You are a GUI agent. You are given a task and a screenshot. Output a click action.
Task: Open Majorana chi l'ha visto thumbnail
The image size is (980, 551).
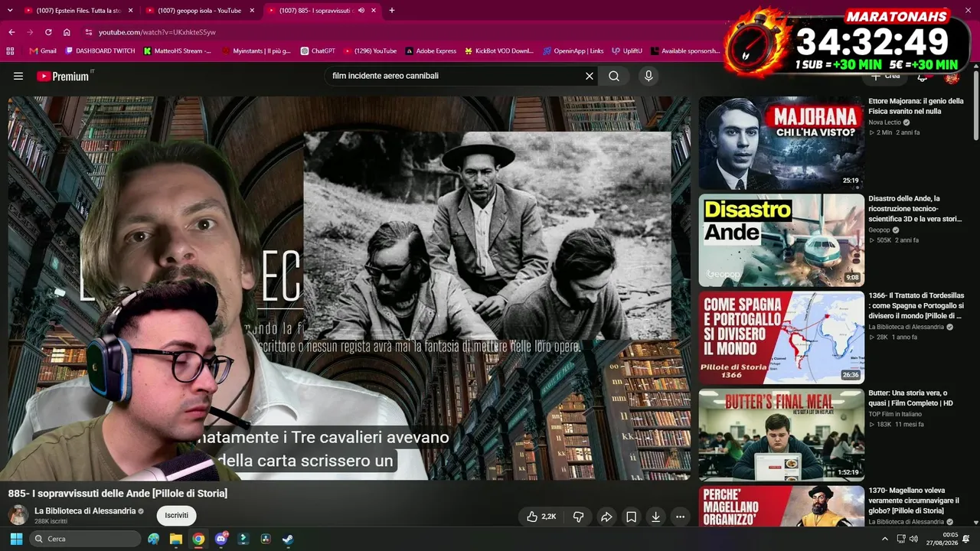tap(781, 143)
